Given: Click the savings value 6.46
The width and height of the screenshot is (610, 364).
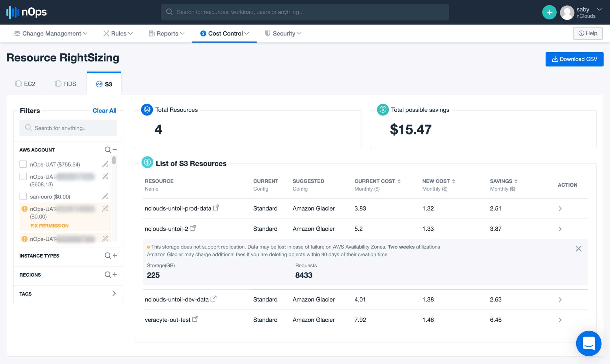Looking at the screenshot, I should click(496, 320).
